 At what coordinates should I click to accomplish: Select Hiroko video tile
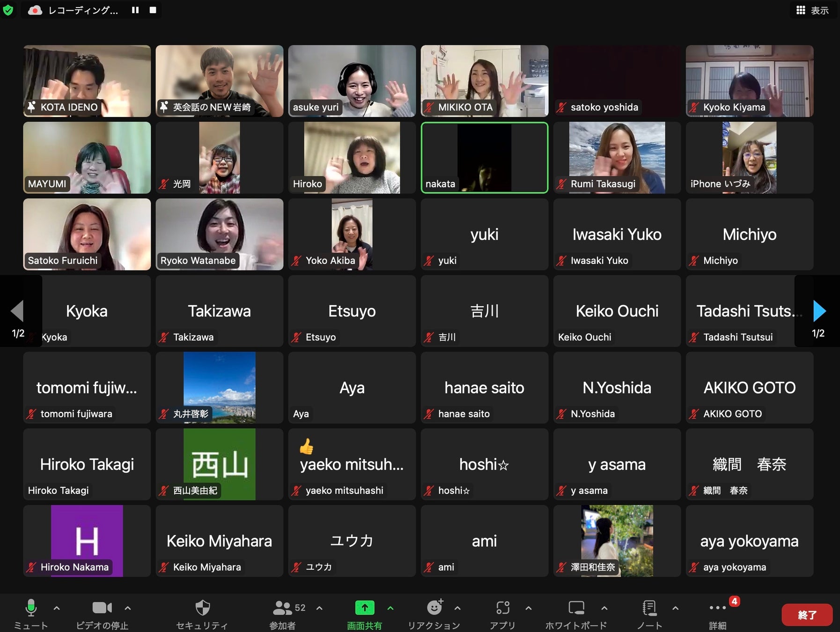352,158
